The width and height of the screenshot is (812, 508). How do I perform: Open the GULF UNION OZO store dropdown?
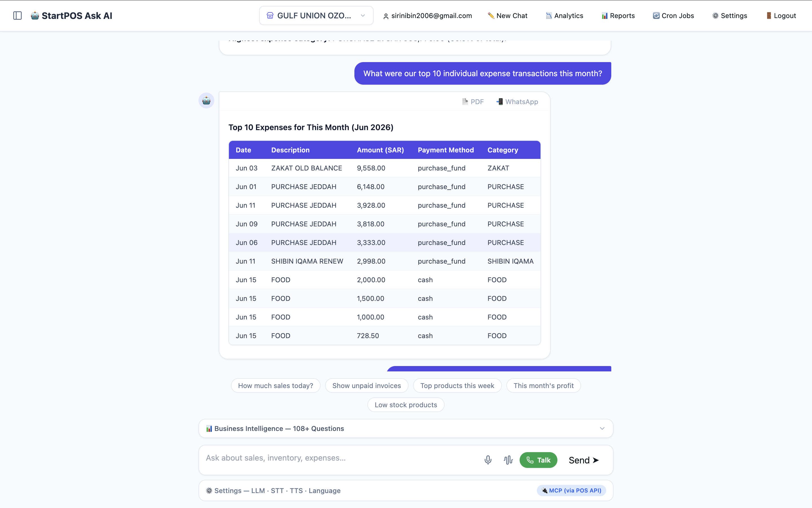point(316,16)
